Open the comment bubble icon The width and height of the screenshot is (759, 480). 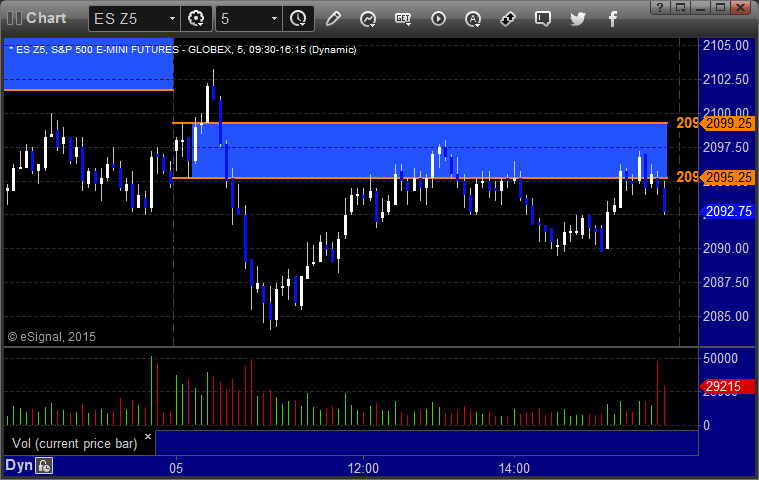[x=543, y=19]
